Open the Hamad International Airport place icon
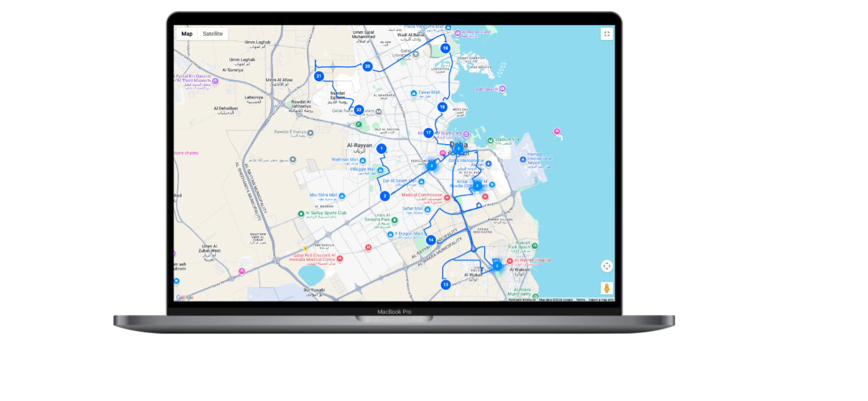Viewport: 868px width, 401px height. 523,159
